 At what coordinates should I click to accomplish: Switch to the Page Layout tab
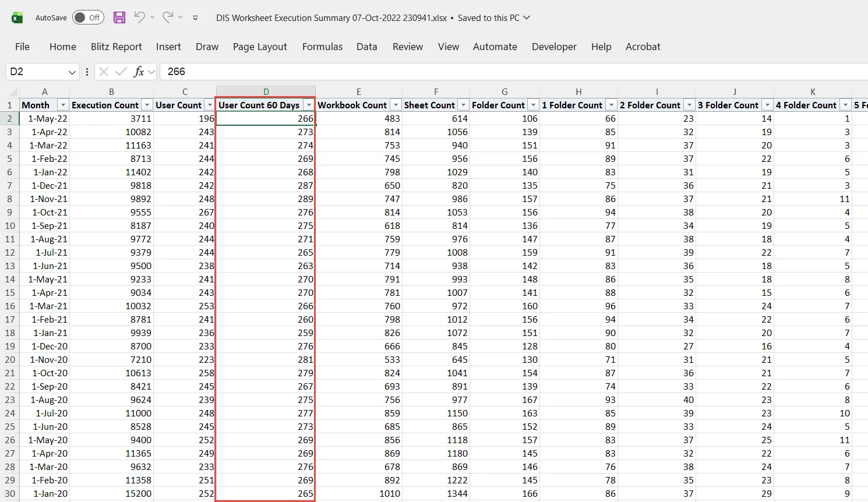point(260,47)
